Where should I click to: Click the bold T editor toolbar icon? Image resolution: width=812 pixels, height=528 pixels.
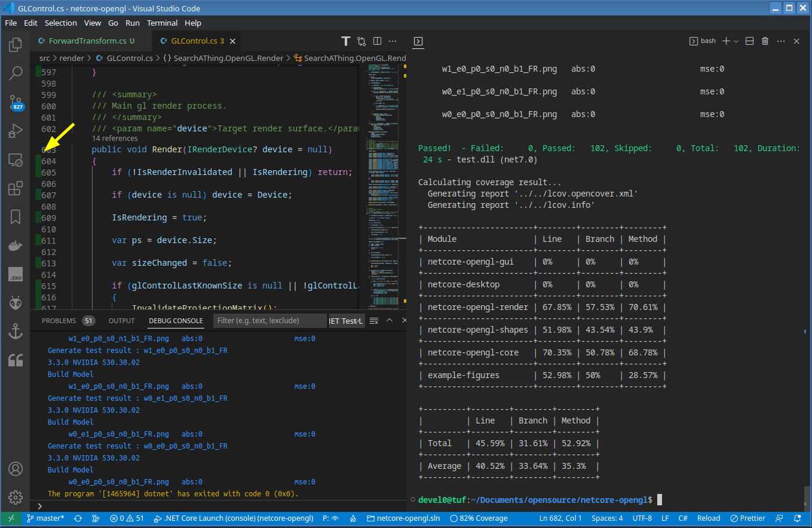pos(345,41)
